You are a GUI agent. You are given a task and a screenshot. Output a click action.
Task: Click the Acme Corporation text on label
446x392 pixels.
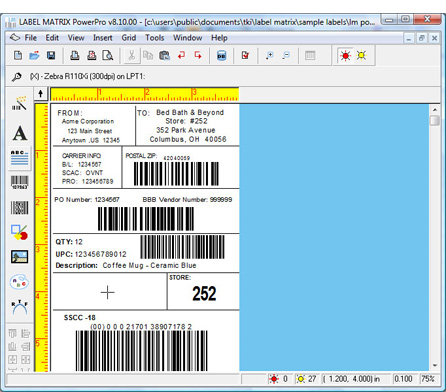coord(88,121)
